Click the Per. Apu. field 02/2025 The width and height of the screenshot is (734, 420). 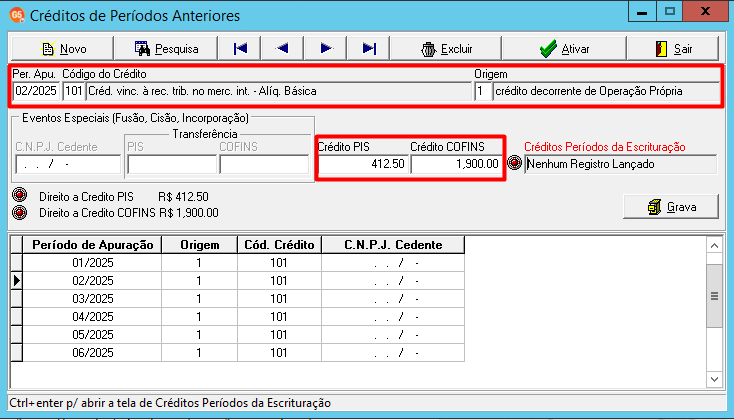pos(37,91)
